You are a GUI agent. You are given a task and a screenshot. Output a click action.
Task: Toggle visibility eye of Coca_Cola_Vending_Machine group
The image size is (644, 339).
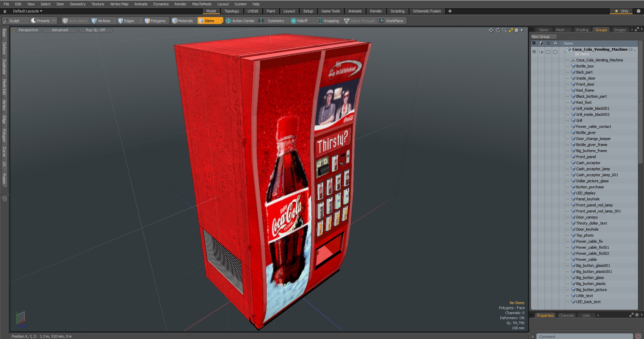[534, 52]
